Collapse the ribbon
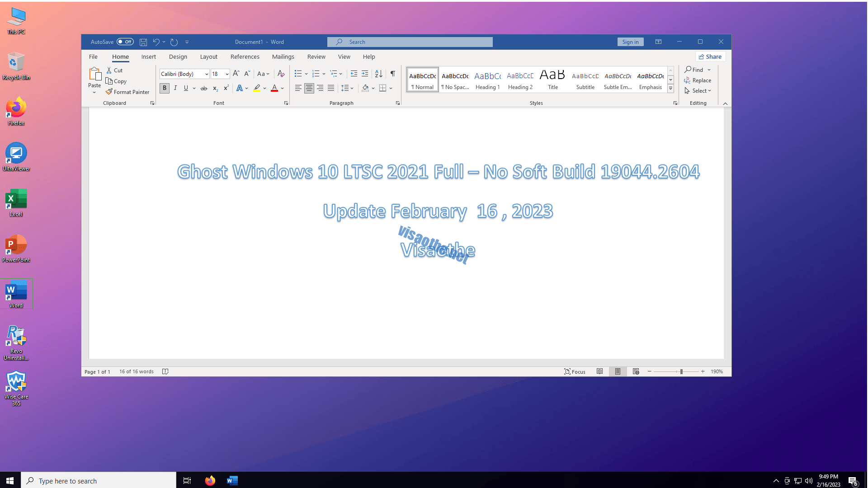The width and height of the screenshot is (868, 488). pyautogui.click(x=725, y=103)
